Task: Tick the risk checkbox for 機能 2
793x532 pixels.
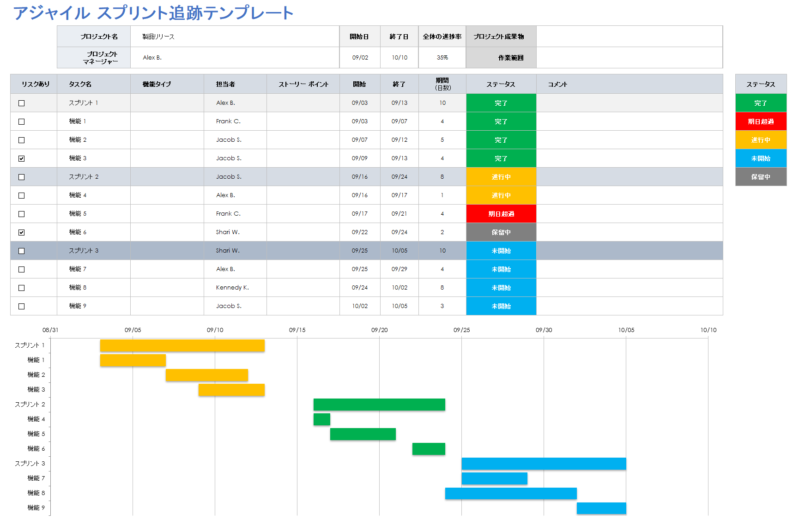Action: pos(21,140)
